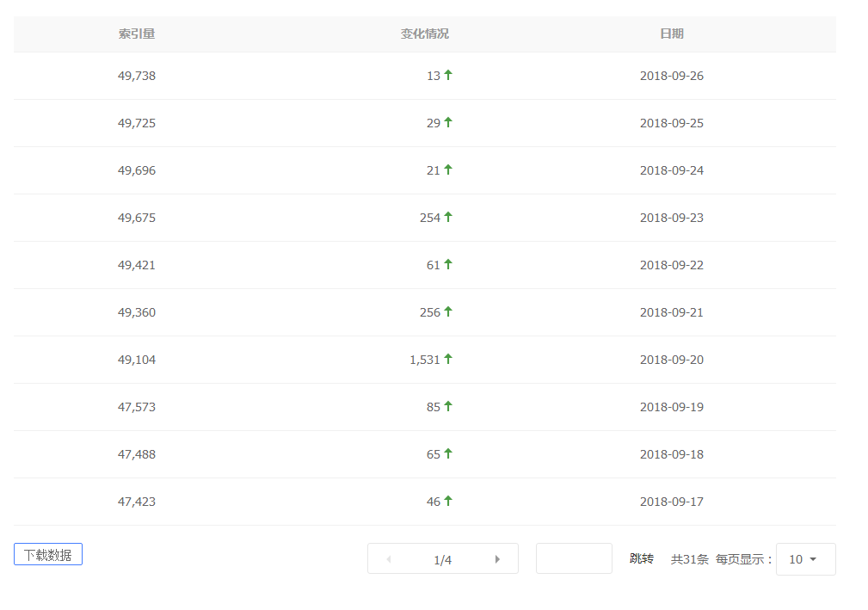Click the green up arrow beside 1,531
The image size is (868, 610).
[x=448, y=359]
